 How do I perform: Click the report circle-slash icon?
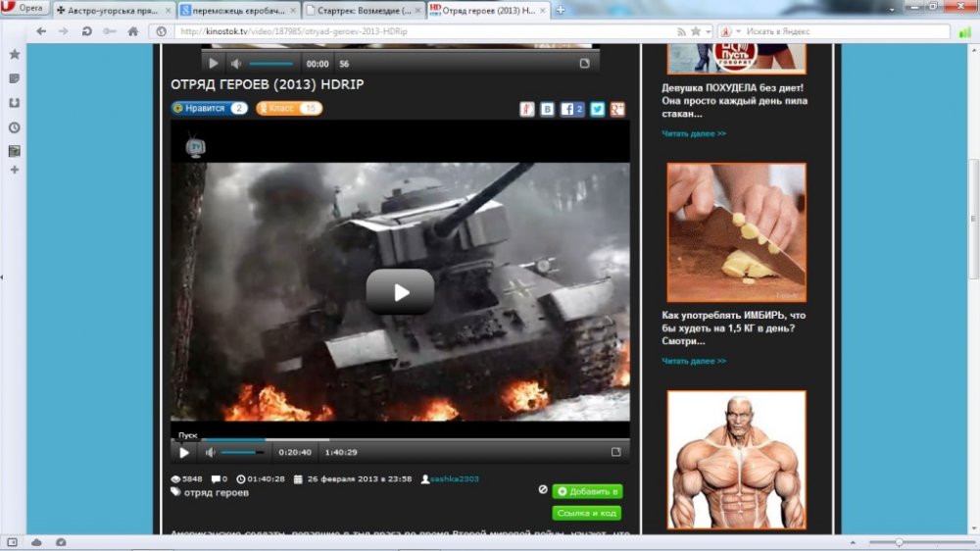(x=543, y=489)
